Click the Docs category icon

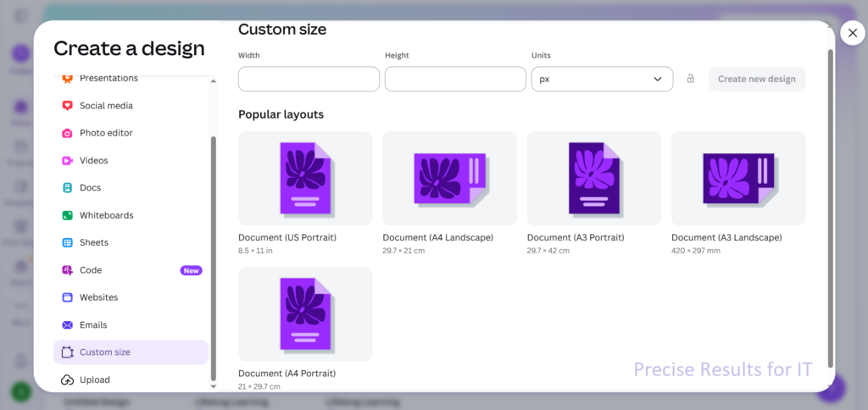[x=67, y=187]
